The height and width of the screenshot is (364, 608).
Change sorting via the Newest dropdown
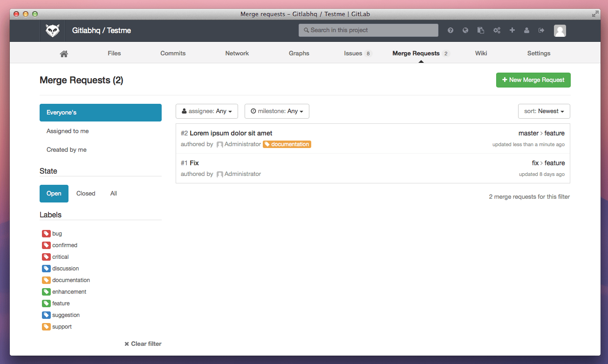pos(544,111)
